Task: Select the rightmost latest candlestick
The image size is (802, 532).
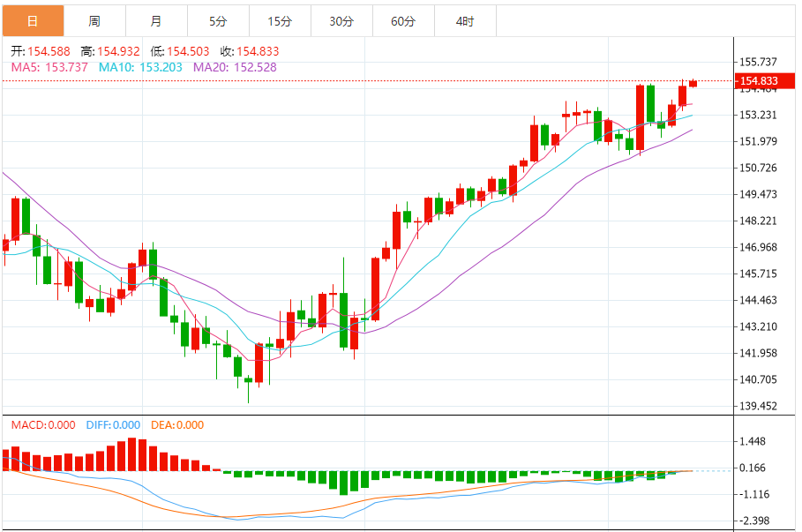Action: [x=693, y=84]
